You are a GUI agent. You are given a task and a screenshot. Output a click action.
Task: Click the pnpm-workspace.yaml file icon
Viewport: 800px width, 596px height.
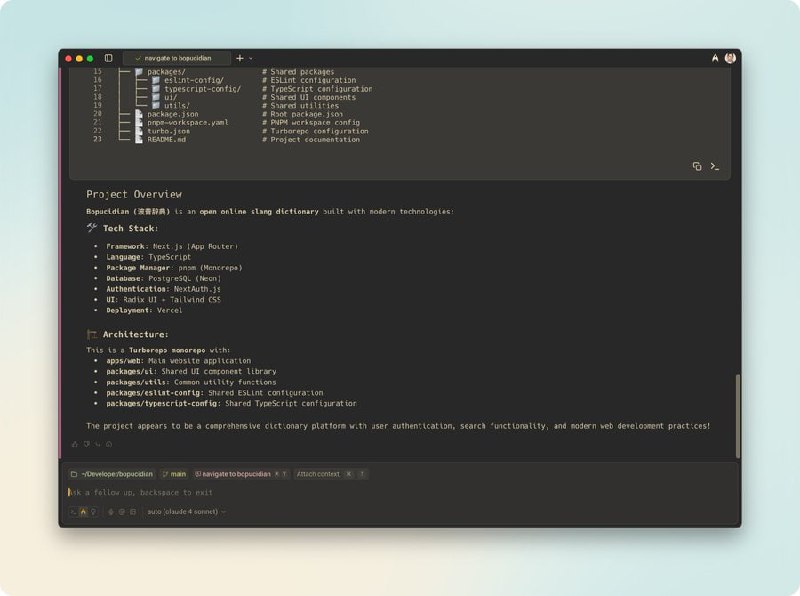tap(139, 122)
